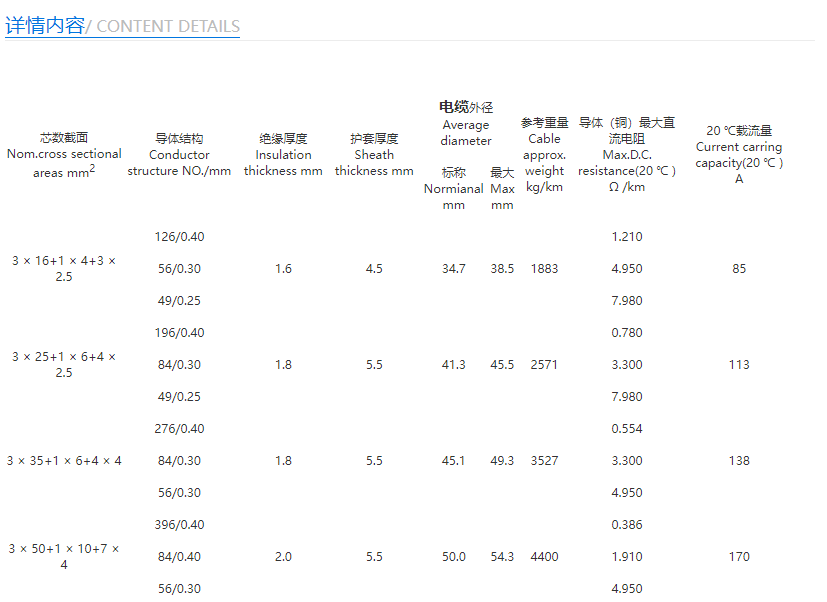Select the 396/0.40 conductor structure value

click(x=180, y=525)
